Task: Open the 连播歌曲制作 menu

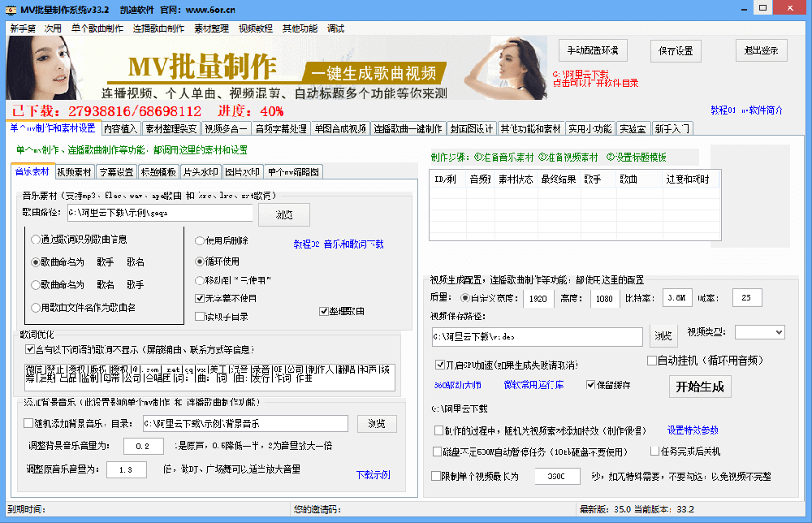Action: (158, 28)
